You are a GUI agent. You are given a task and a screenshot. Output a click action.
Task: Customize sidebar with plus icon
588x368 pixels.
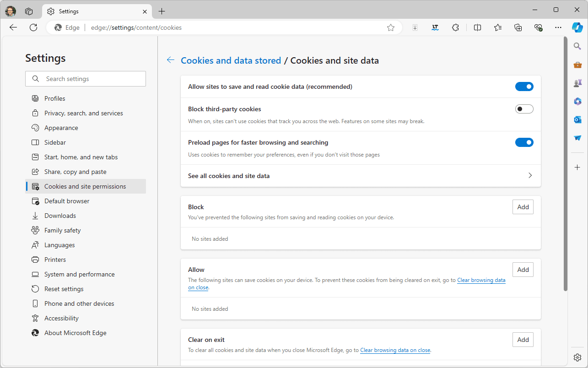(x=577, y=168)
